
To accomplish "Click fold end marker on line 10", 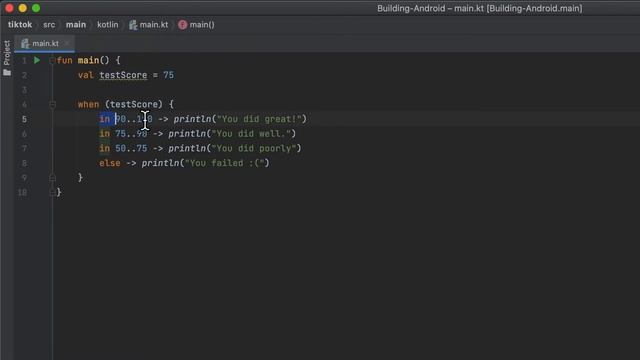I will [x=52, y=192].
